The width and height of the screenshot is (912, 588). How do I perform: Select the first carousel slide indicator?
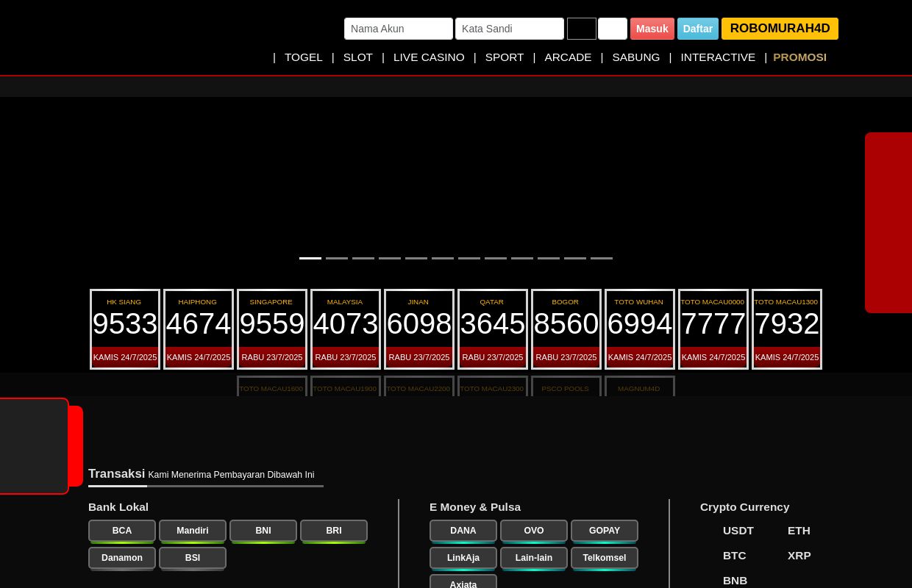coord(310,258)
